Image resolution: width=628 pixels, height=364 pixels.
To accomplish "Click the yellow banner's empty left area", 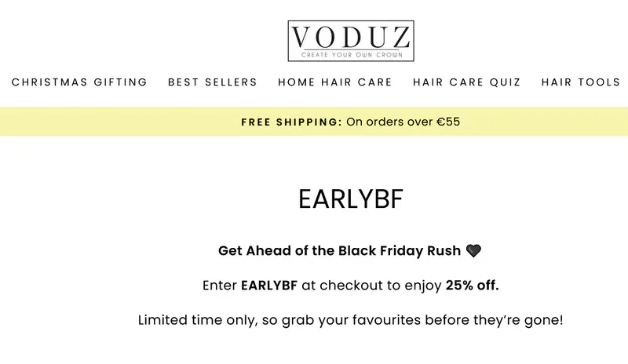I will [x=94, y=122].
